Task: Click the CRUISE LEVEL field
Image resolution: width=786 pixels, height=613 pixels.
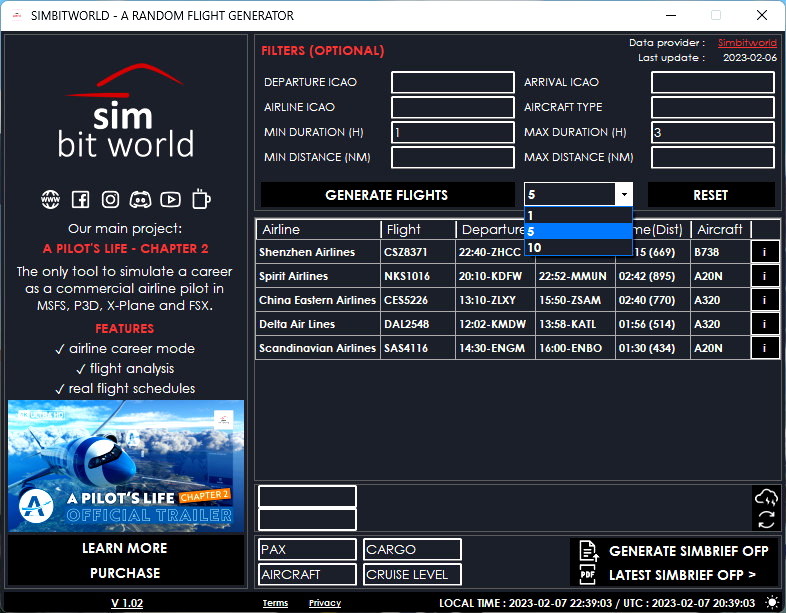Action: coord(412,574)
